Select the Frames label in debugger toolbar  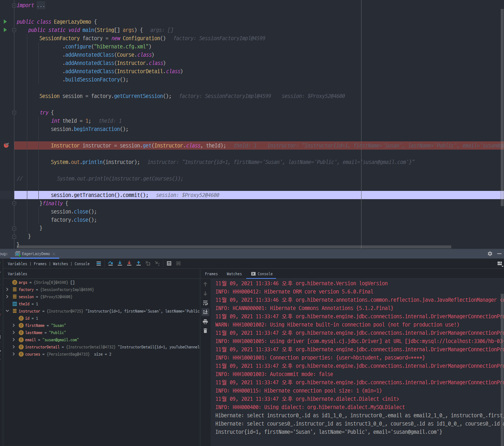40,264
